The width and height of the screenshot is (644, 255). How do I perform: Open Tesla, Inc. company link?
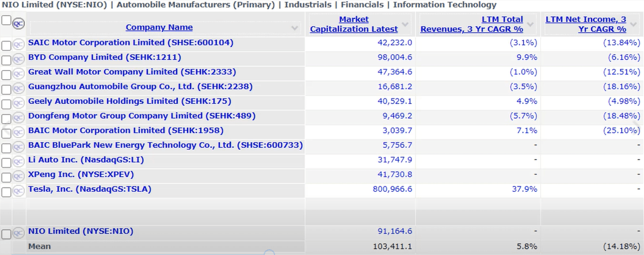pos(90,189)
